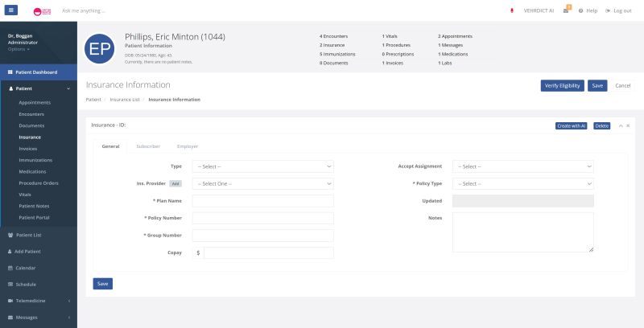Switch to the Employer tab

point(188,146)
